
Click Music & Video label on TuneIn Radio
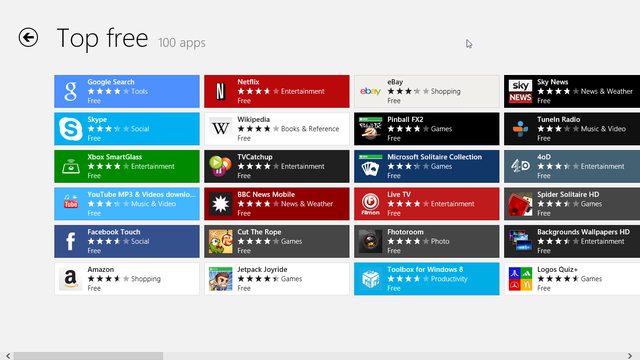coord(603,129)
